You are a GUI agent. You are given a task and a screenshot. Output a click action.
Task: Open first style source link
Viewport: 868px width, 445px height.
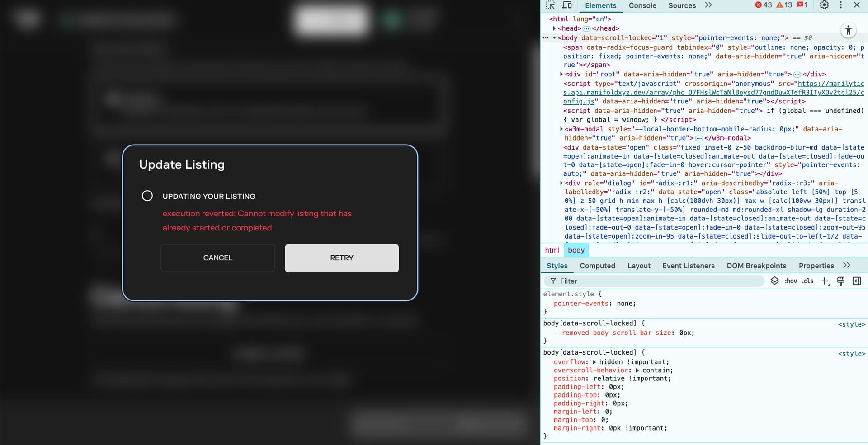click(x=851, y=324)
